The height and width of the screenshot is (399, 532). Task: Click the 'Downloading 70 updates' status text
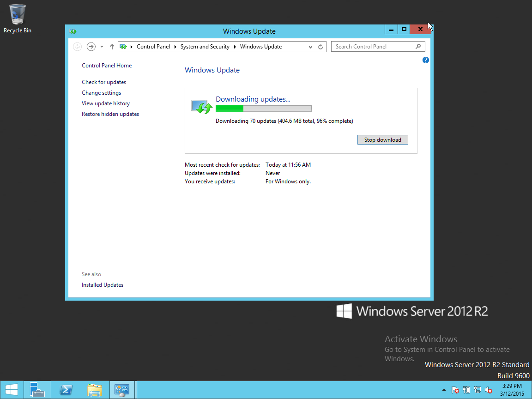[x=284, y=121]
